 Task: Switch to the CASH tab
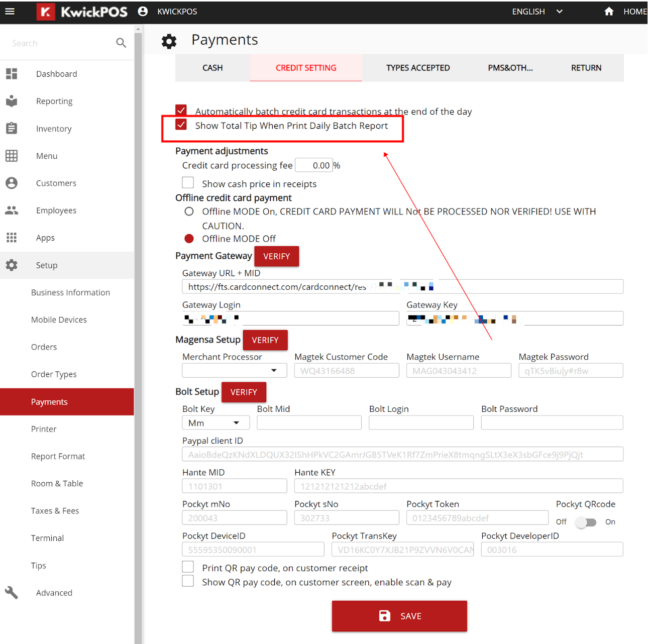pos(212,68)
